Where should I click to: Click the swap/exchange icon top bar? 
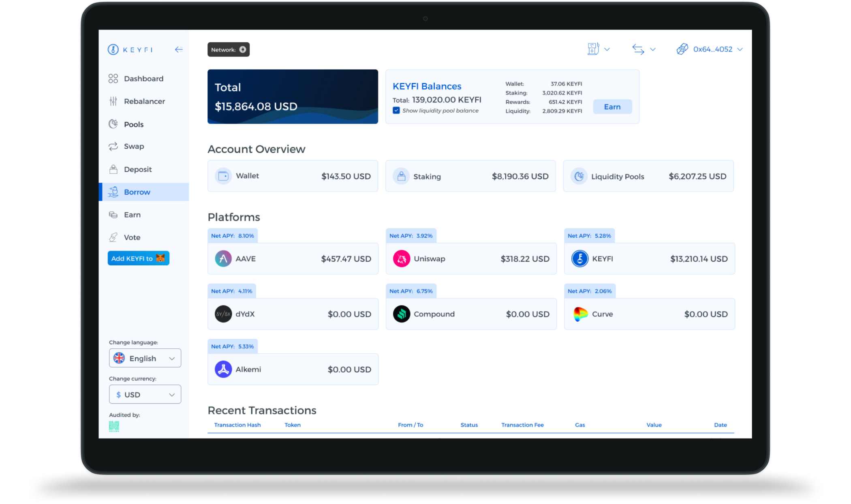tap(638, 49)
